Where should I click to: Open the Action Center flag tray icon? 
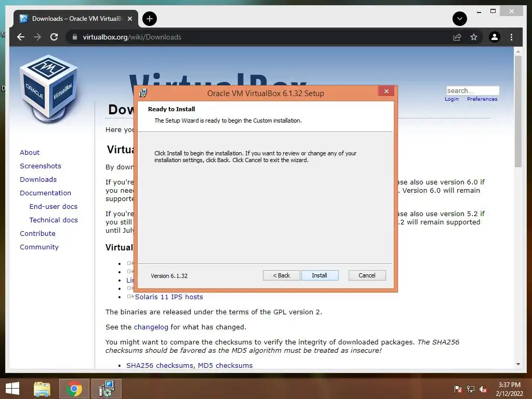[458, 389]
